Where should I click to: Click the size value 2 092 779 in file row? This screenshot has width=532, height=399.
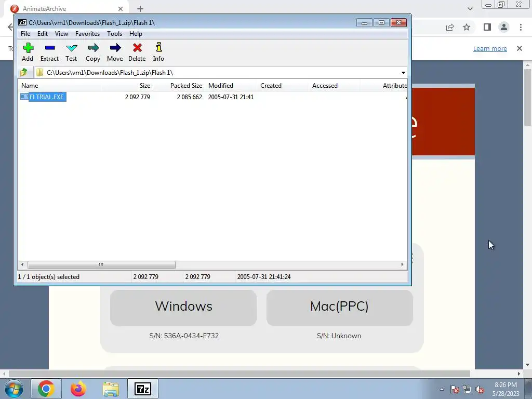tap(137, 97)
